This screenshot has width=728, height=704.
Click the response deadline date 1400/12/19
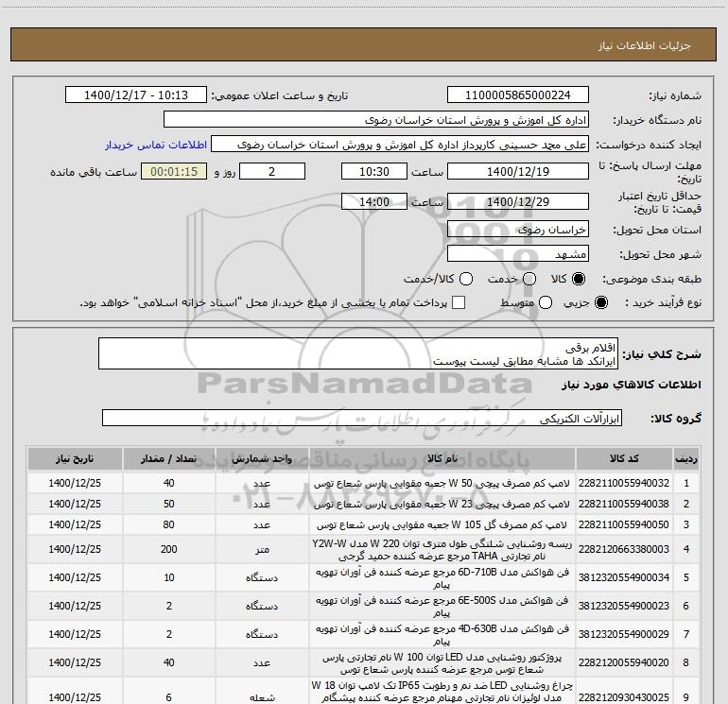[x=518, y=171]
